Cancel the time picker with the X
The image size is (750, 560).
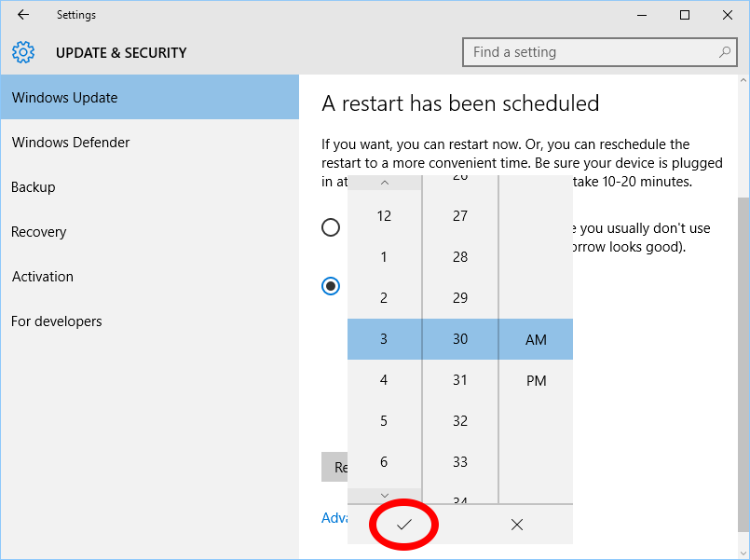pyautogui.click(x=516, y=525)
